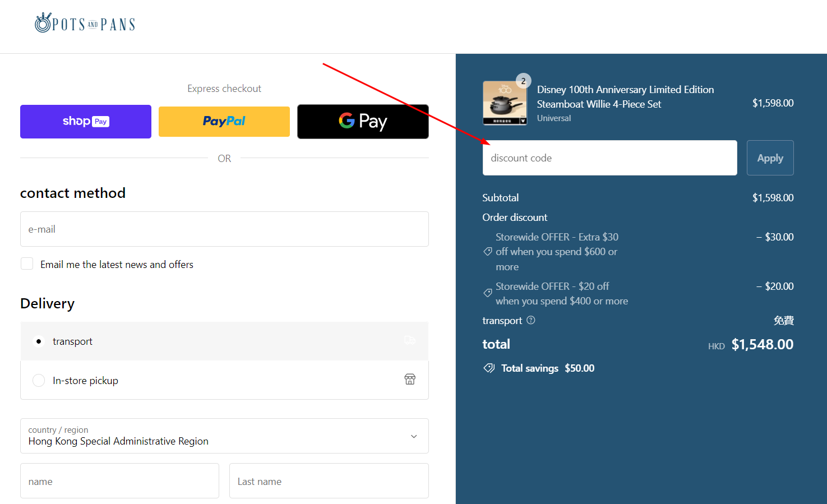Check out using Google Pay

(x=363, y=122)
